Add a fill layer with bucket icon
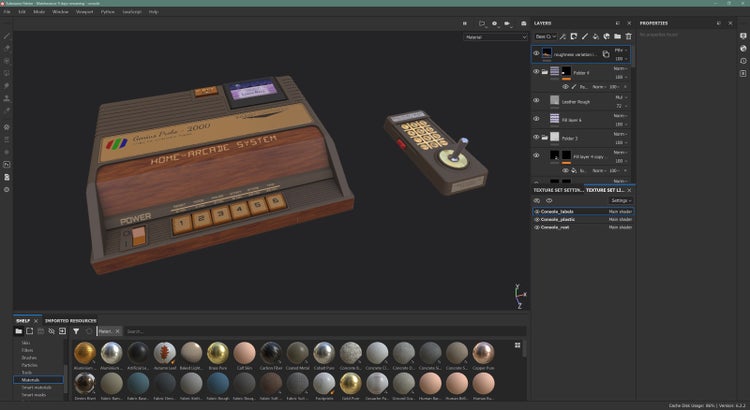 596,36
